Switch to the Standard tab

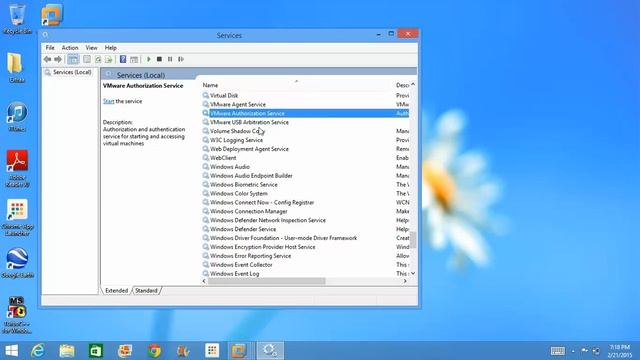click(146, 291)
